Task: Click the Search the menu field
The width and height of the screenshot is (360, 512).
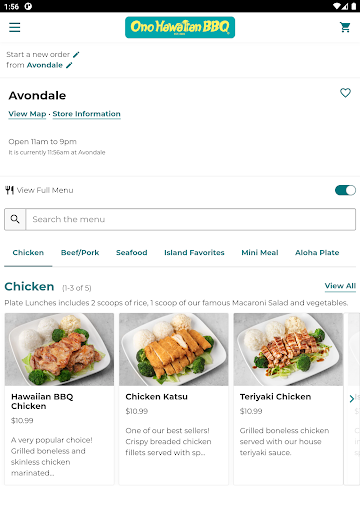Action: click(191, 219)
